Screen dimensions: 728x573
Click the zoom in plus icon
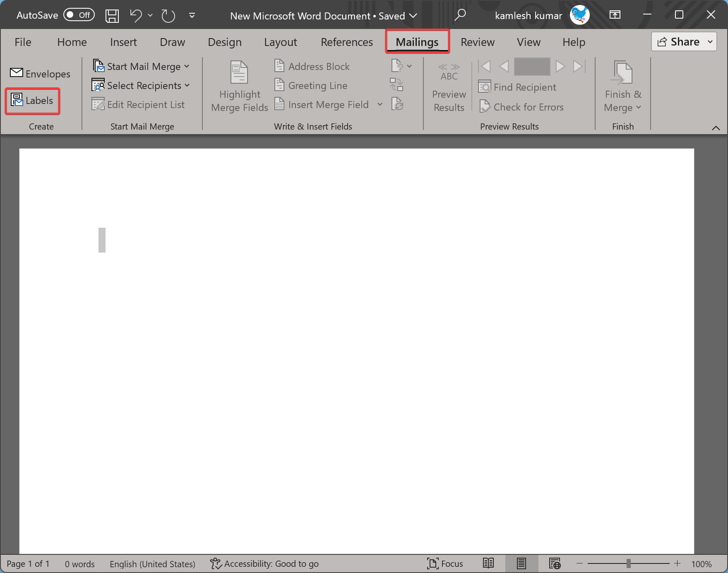pos(677,563)
